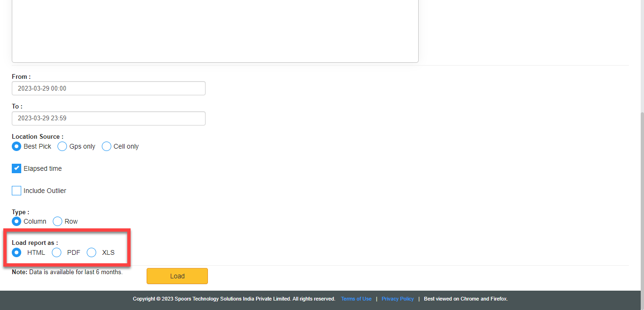This screenshot has height=310, width=644.
Task: Click the footer copyright text
Action: (x=234, y=299)
